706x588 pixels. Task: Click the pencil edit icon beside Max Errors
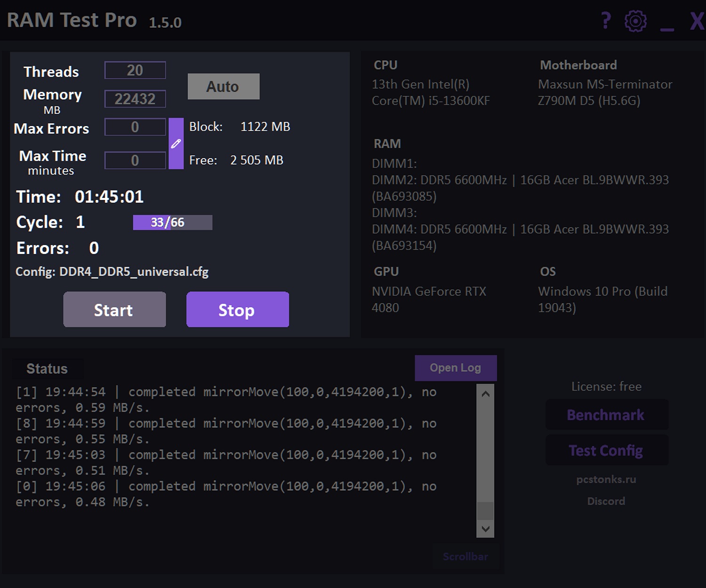point(176,143)
